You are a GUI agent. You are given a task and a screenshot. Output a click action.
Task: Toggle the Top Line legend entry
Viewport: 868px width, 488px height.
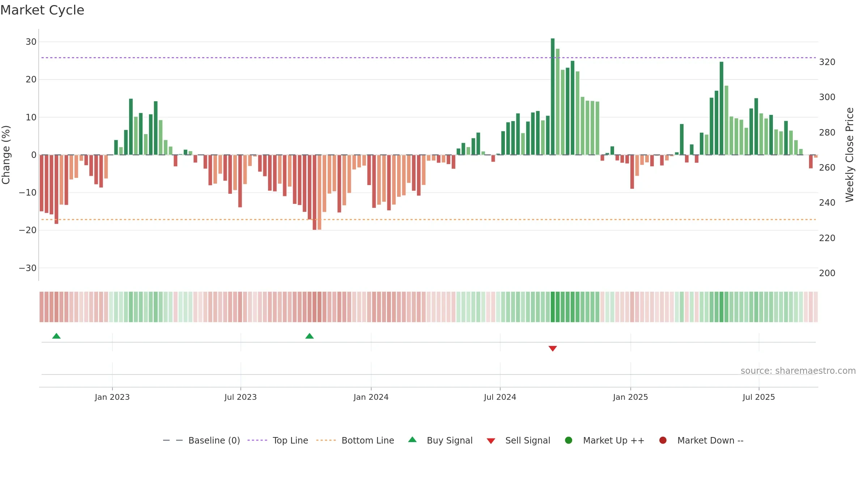(x=278, y=440)
